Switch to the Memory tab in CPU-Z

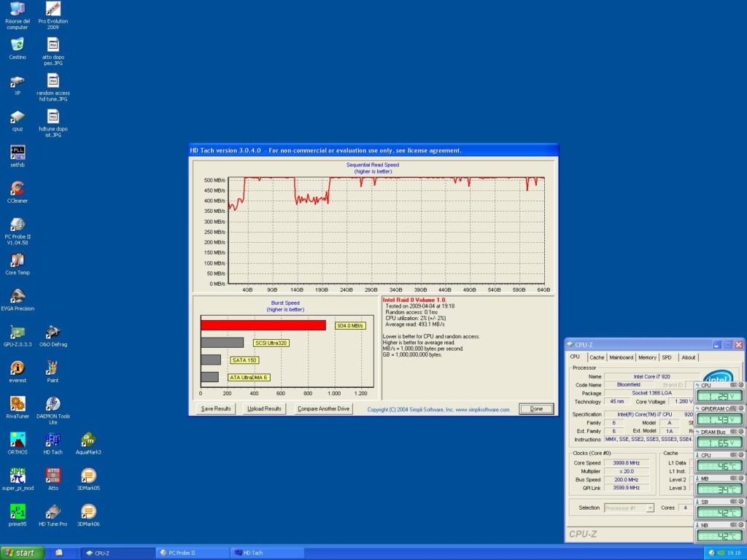click(647, 357)
